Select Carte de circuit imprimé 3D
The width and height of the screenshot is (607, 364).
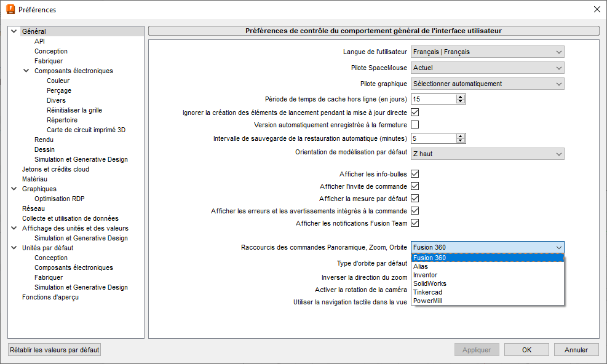[86, 130]
